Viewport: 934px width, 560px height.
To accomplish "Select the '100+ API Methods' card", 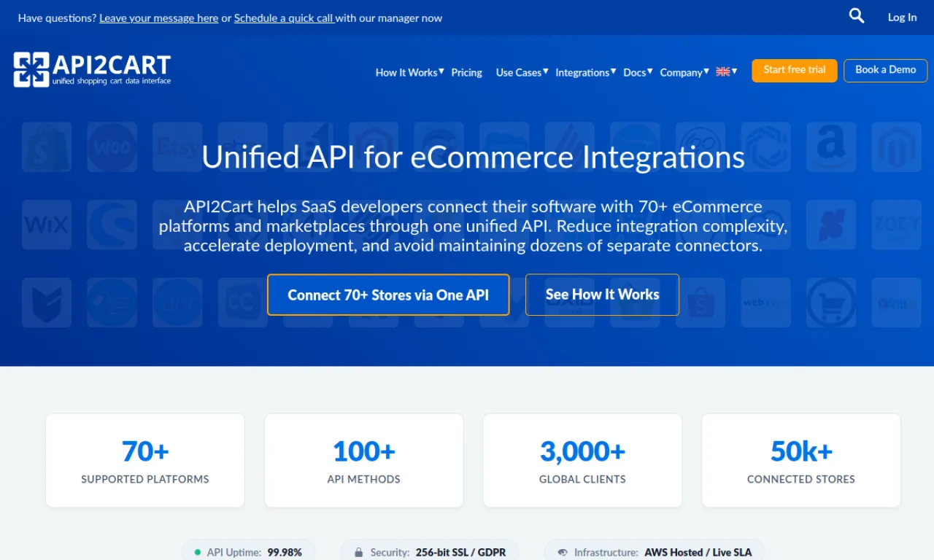I will pos(364,461).
